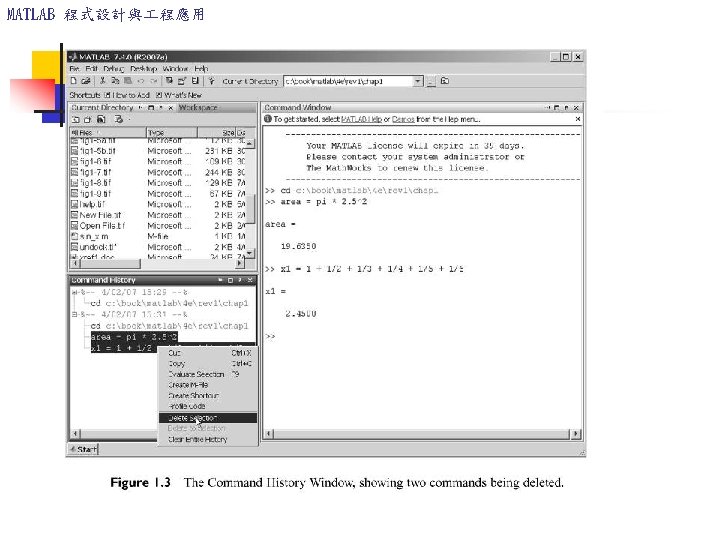Viewport: 720px width, 540px height.
Task: Click the Current Directory panel's view options icon
Action: 118,119
